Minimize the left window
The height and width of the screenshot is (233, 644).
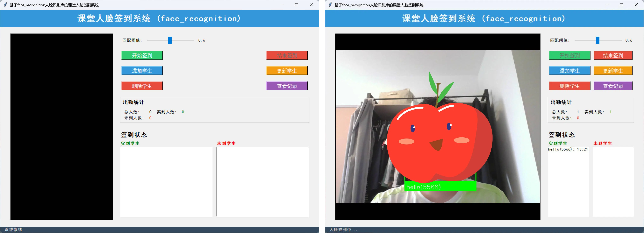pos(282,5)
